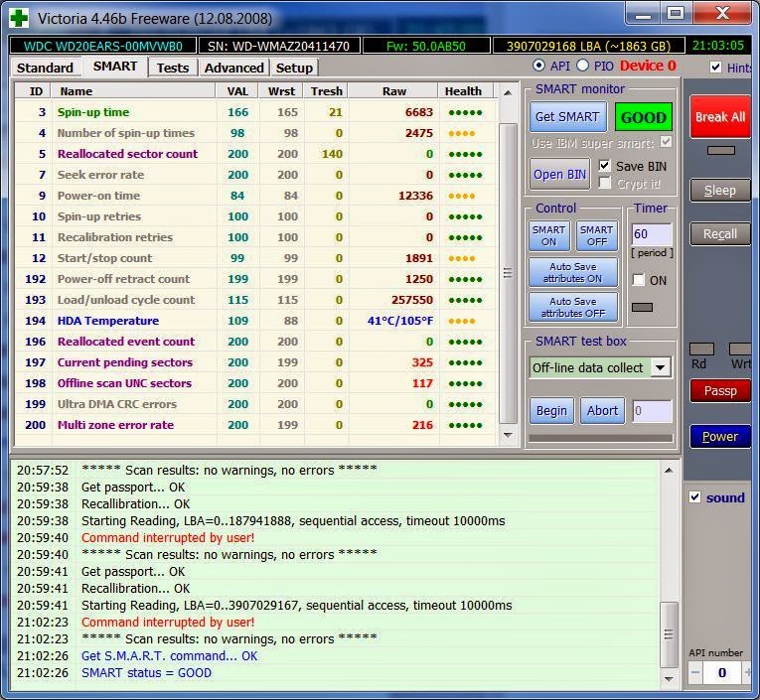
Task: Select the Spin-up time row
Action: tap(255, 112)
